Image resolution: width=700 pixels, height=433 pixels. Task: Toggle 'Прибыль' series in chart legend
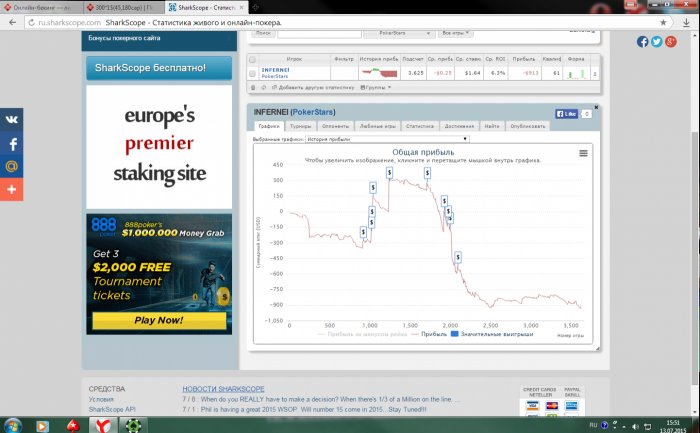coord(429,334)
